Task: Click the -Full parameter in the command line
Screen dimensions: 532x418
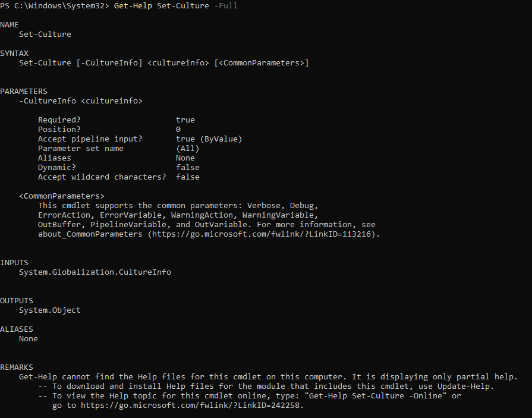Action: pos(226,6)
